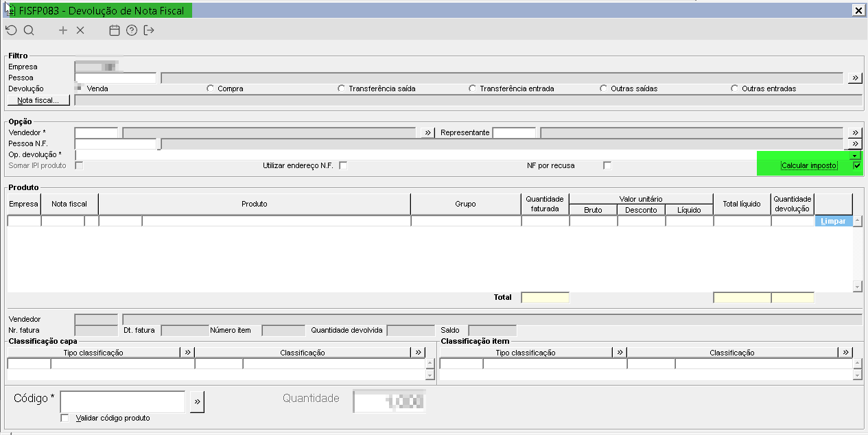This screenshot has height=435, width=868.
Task: Click down arrow of Classificação item scrollbar
Action: tap(857, 375)
